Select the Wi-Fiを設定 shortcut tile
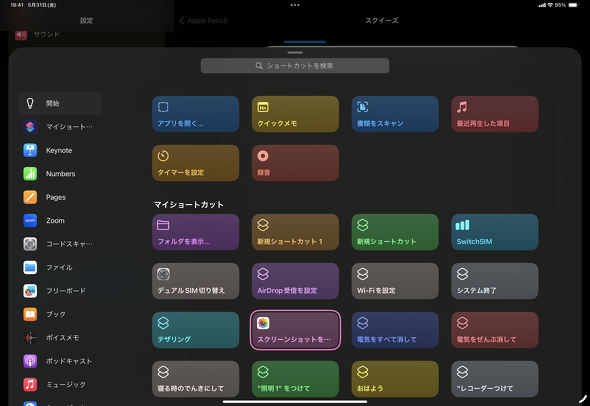 pyautogui.click(x=395, y=281)
